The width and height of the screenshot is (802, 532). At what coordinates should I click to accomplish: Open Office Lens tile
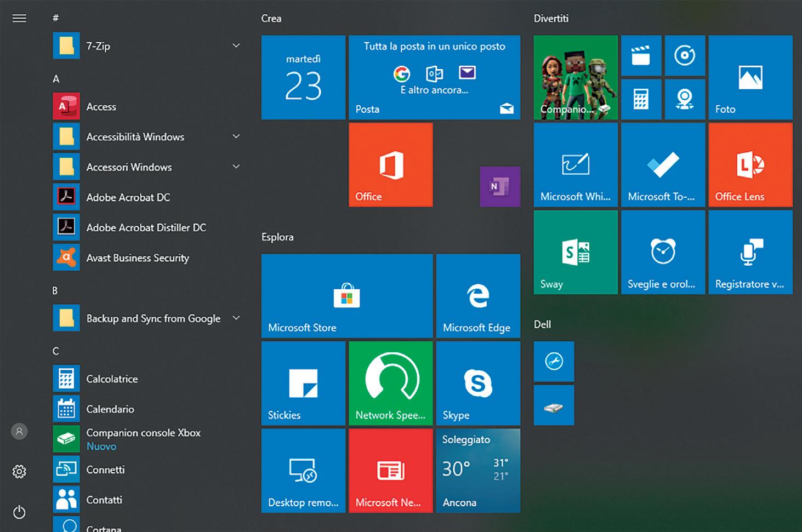tap(750, 164)
